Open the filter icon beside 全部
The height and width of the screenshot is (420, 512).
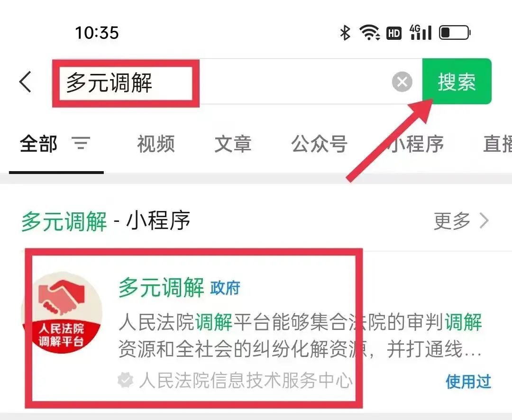pos(81,143)
